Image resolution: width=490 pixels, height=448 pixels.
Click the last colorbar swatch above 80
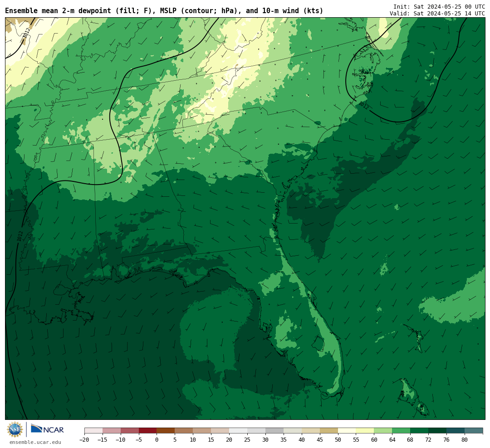coord(474,431)
